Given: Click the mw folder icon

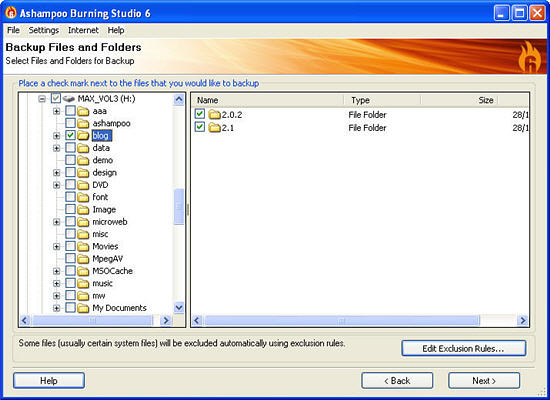Looking at the screenshot, I should pyautogui.click(x=83, y=295).
